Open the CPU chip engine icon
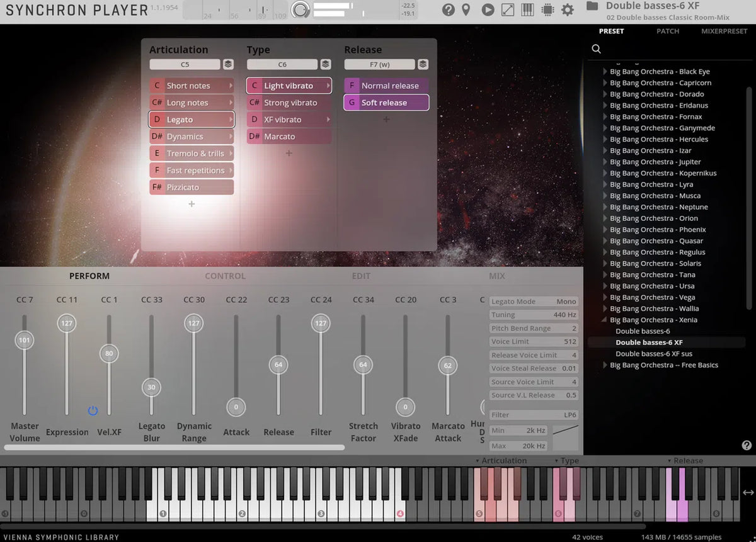The height and width of the screenshot is (542, 756). coord(547,9)
